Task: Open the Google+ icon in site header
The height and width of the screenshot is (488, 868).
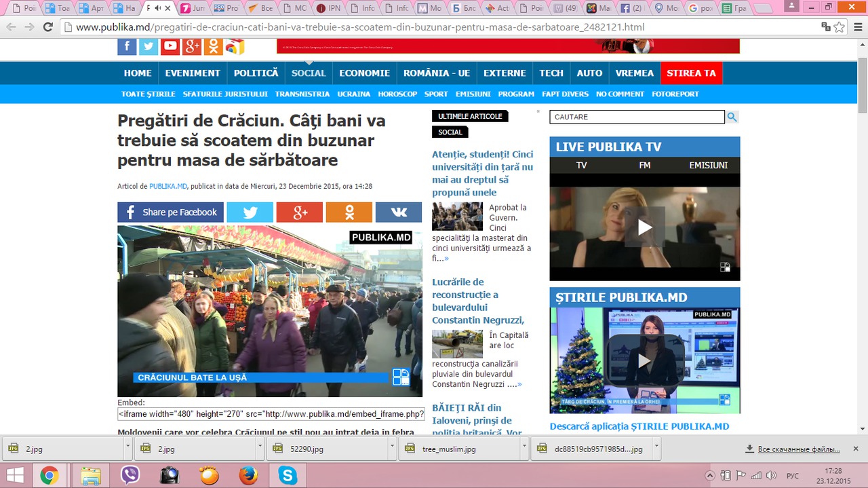Action: [192, 46]
